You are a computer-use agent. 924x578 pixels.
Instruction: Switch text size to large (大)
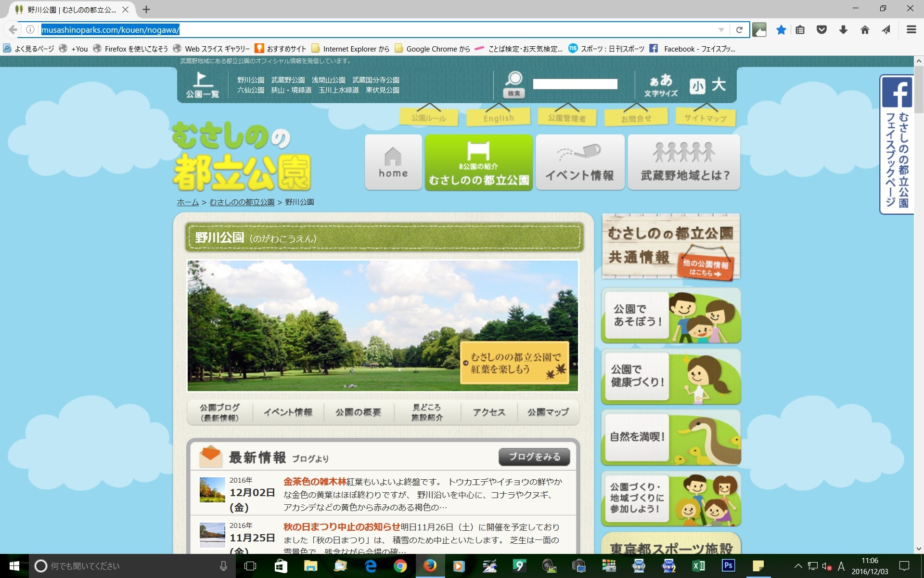(x=719, y=85)
